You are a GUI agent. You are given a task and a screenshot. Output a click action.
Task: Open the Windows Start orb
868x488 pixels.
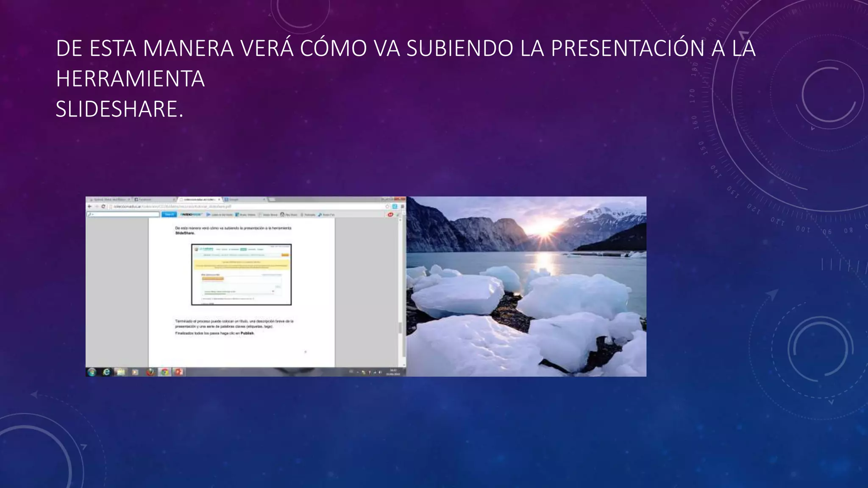pos(92,372)
